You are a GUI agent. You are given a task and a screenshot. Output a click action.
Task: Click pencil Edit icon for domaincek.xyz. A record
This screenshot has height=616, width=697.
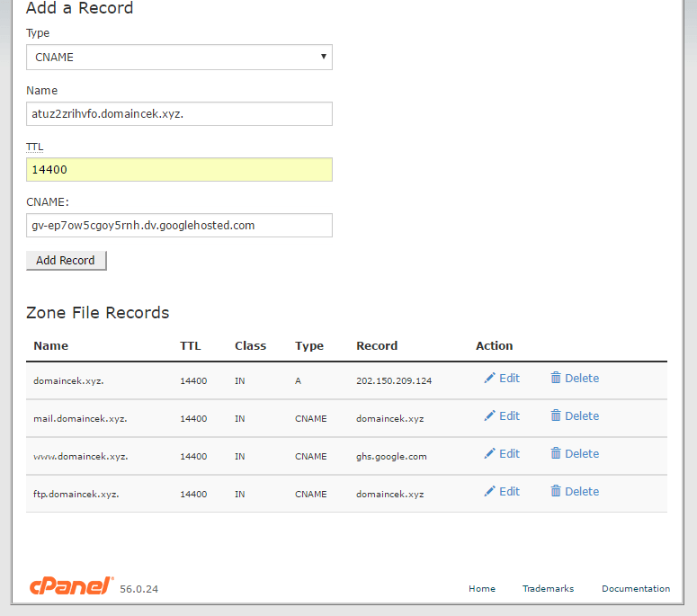(490, 379)
